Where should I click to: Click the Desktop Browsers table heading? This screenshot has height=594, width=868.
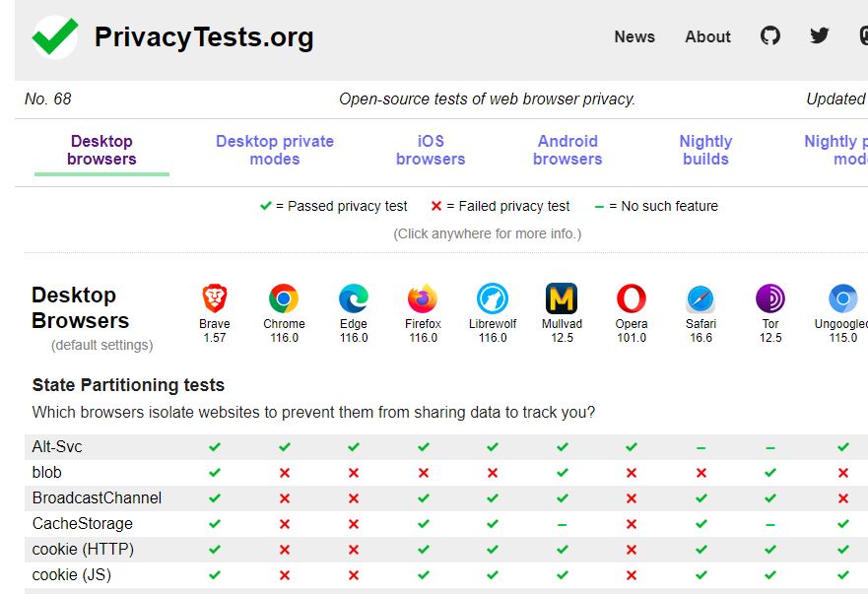(80, 307)
